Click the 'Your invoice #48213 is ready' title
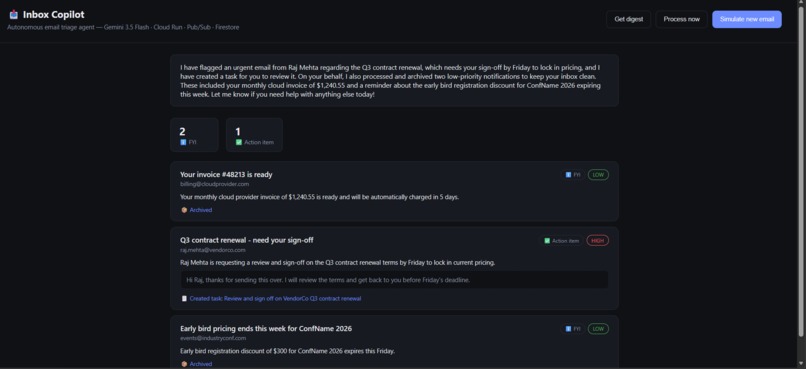The image size is (806, 369). (226, 174)
